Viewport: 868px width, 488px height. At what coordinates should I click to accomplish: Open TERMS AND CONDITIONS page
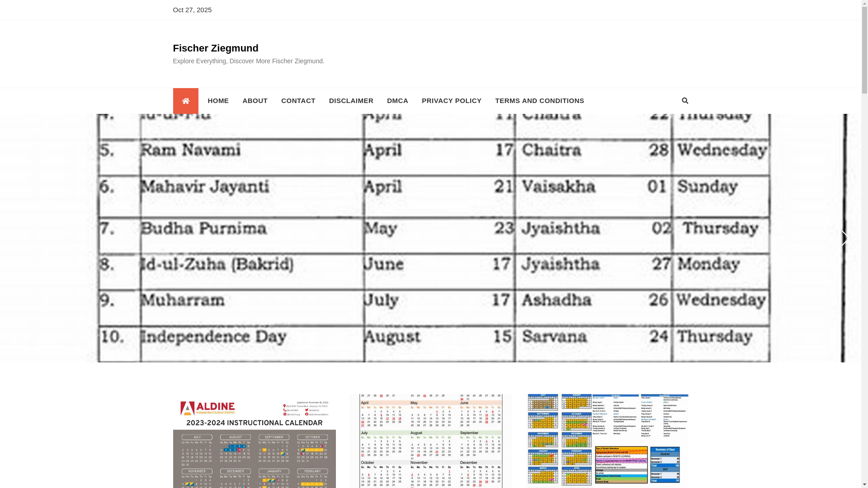pyautogui.click(x=539, y=101)
